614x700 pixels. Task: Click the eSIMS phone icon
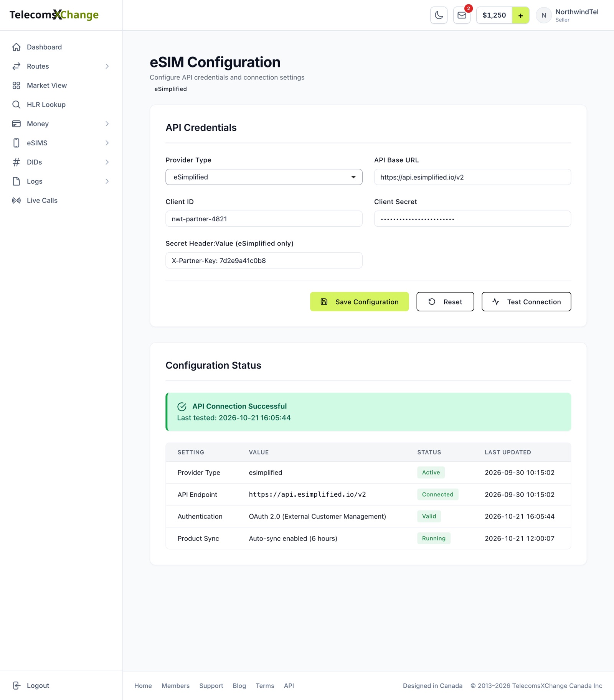16,143
